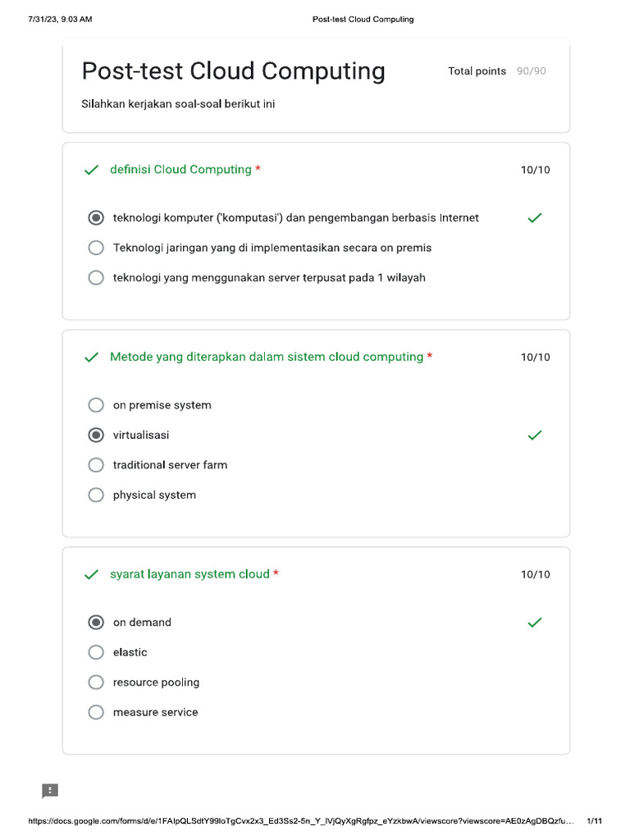Select 'teknologi yang menggunakan server terpusat' radio
Viewport: 630px width, 840px height.
click(96, 278)
